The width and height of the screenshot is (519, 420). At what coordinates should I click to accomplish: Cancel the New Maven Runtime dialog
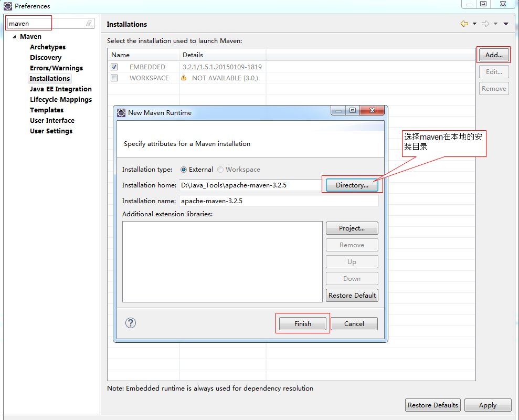coord(354,323)
